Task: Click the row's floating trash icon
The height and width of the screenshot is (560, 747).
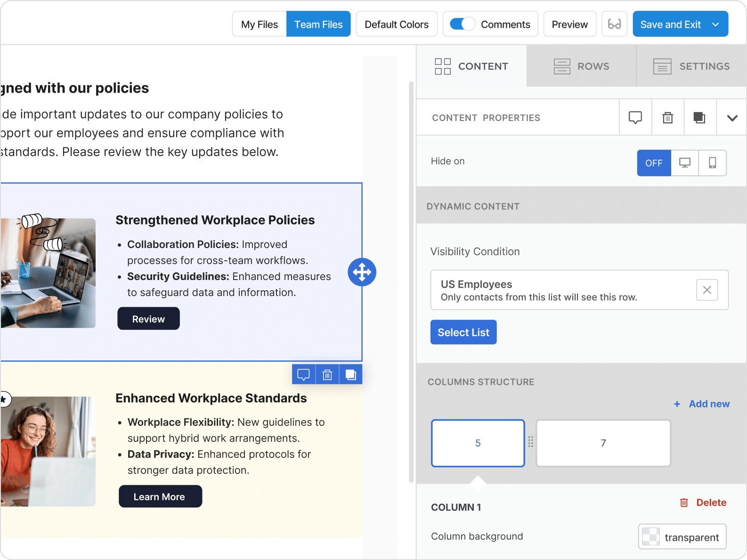Action: coord(327,375)
